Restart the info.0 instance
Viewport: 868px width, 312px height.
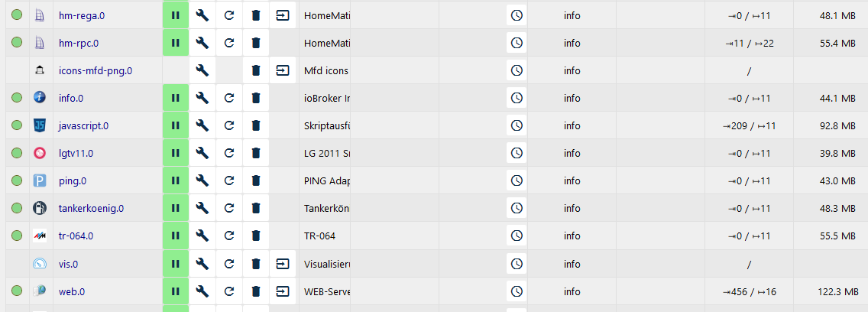229,98
